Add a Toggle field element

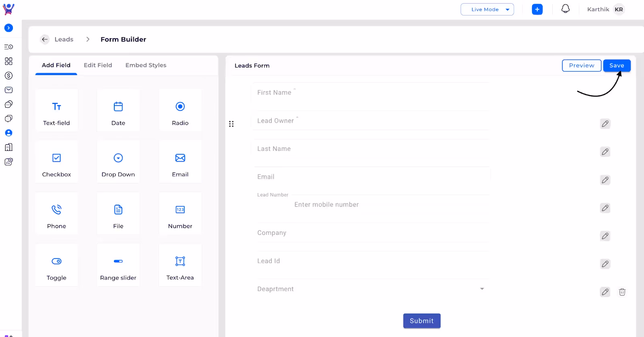point(56,265)
